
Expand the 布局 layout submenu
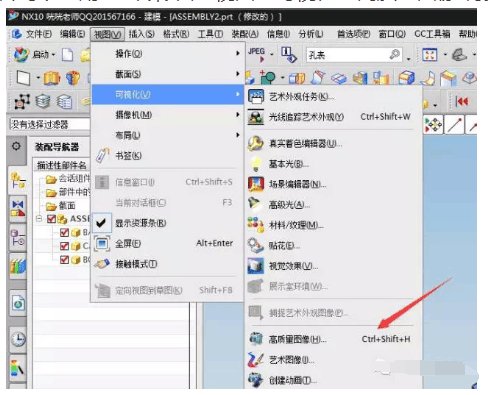tap(168, 135)
